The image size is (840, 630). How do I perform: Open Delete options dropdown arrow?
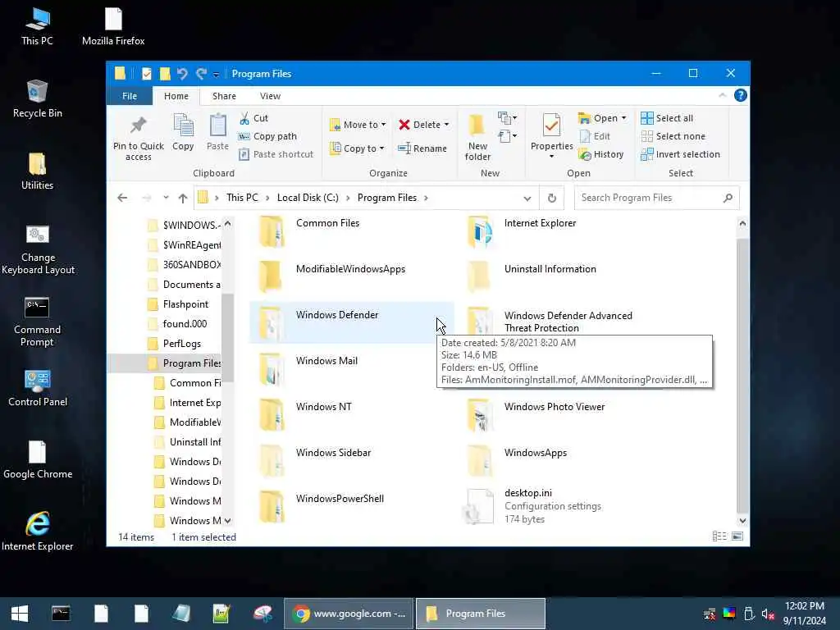tap(446, 125)
